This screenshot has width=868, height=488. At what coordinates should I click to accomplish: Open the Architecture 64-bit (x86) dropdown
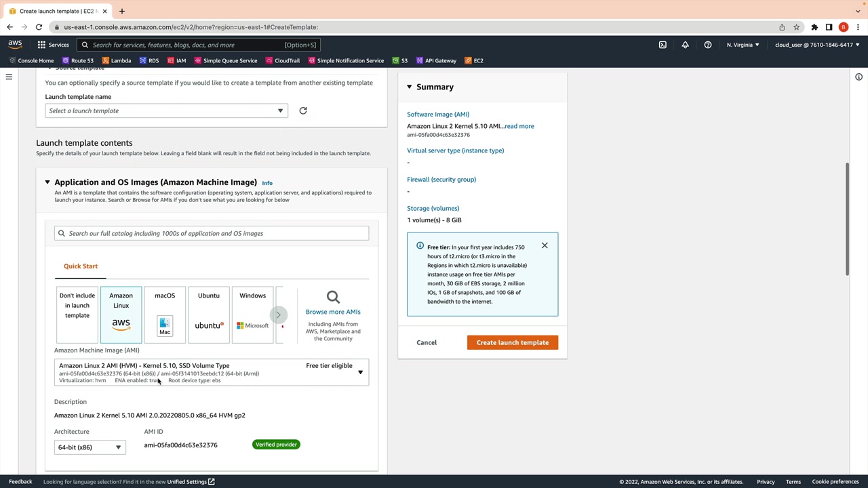(90, 447)
